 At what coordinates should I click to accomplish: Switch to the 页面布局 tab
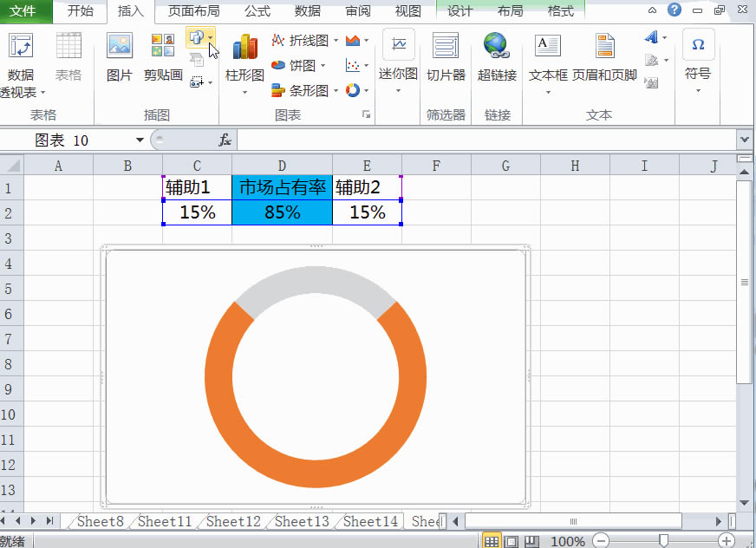(x=193, y=10)
